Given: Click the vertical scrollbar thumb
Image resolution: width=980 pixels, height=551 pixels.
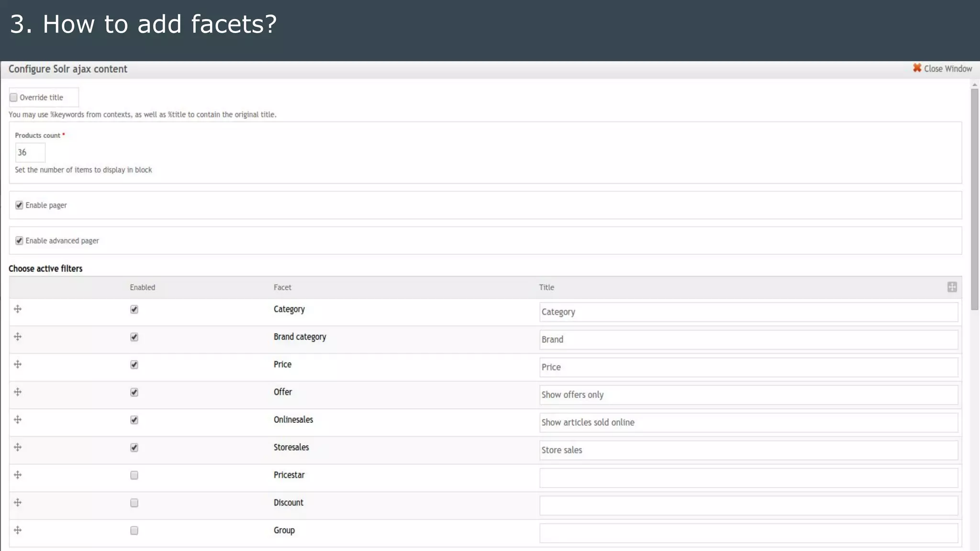Looking at the screenshot, I should tap(974, 198).
